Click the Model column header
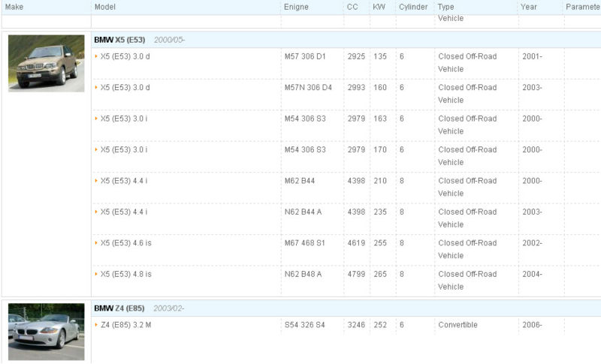601x364 pixels. point(105,7)
